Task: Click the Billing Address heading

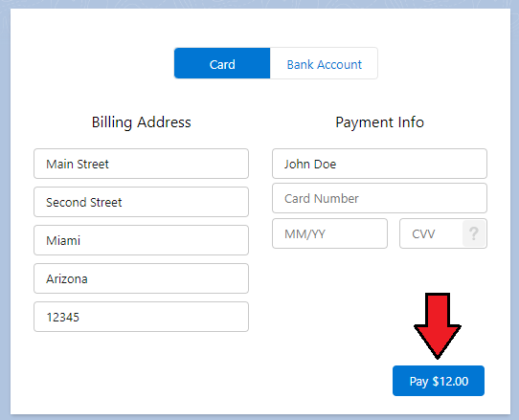Action: click(142, 122)
